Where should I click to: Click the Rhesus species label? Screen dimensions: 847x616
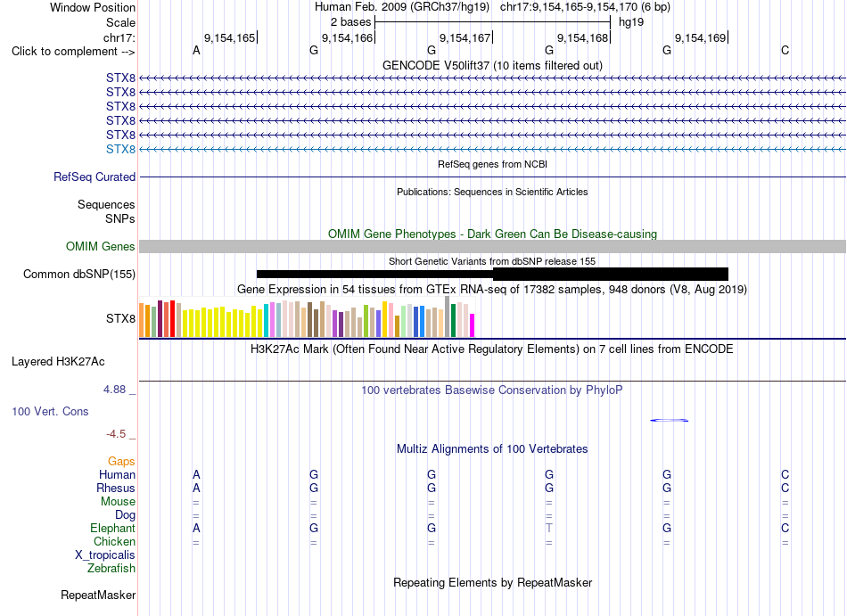pos(116,488)
